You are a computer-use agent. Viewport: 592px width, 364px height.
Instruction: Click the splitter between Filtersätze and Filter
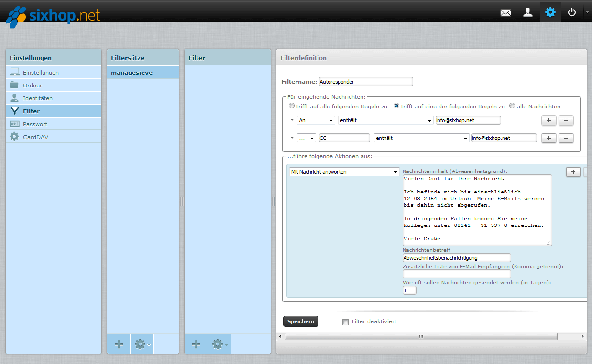point(182,202)
